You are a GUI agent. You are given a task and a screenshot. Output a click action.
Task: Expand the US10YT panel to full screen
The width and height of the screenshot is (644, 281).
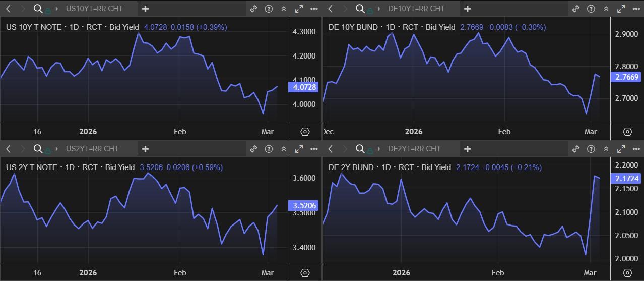point(299,9)
